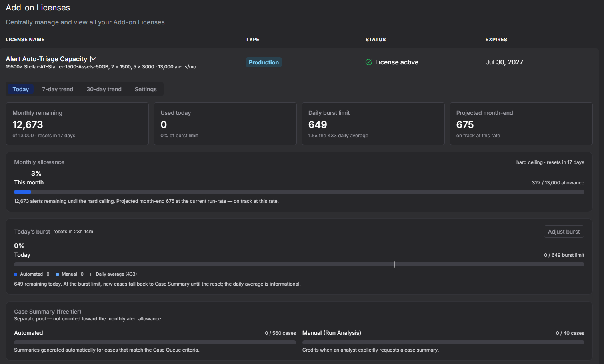Click the STATUS column header
This screenshot has height=364, width=604.
tap(376, 40)
